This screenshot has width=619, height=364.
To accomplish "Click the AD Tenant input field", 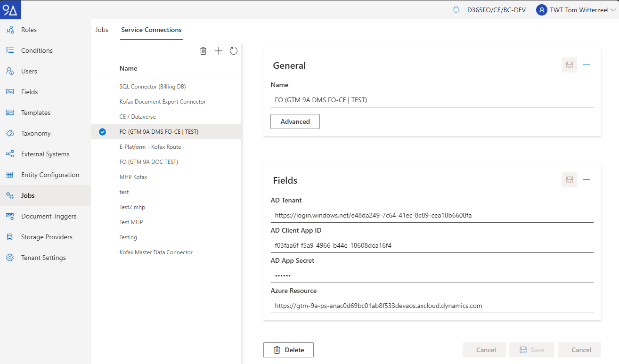I will (x=432, y=215).
